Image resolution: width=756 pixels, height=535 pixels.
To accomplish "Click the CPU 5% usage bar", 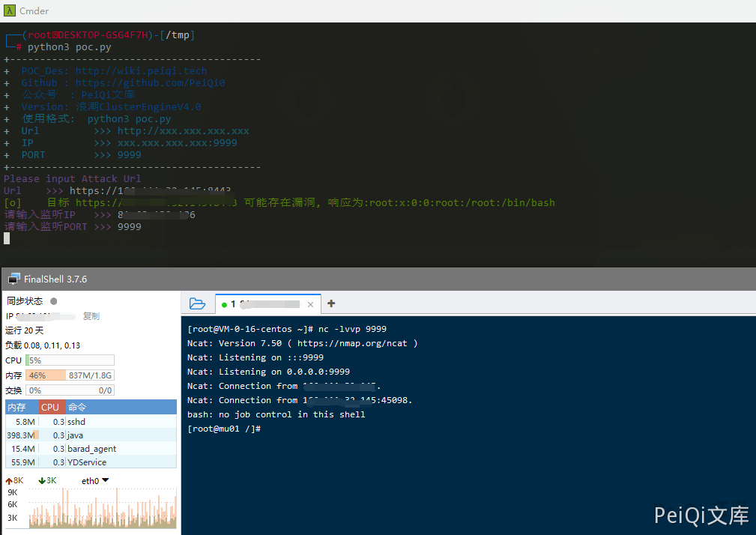I will click(x=70, y=360).
